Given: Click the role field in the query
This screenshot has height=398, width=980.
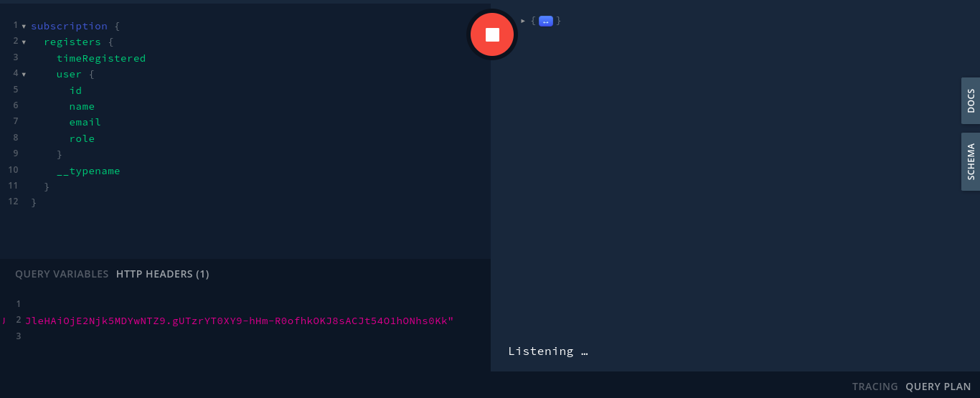Looking at the screenshot, I should click(82, 138).
